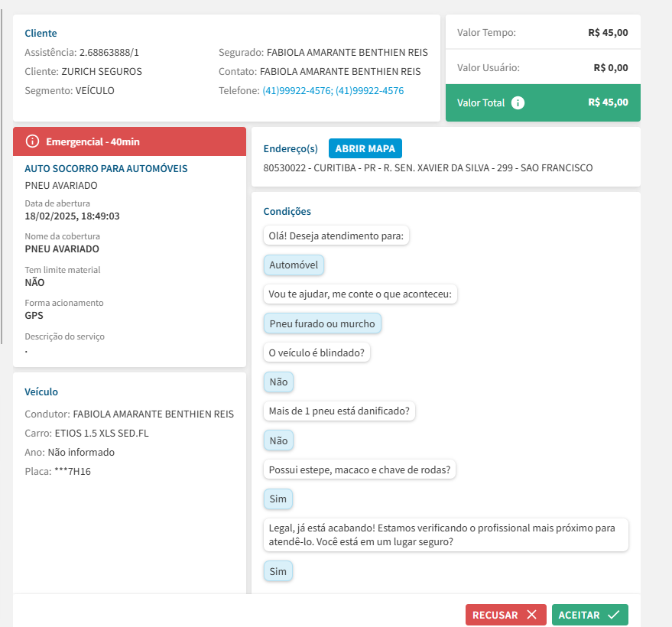Open the map with ABRIR MAPA
Screen dimensions: 672x627
(x=365, y=148)
